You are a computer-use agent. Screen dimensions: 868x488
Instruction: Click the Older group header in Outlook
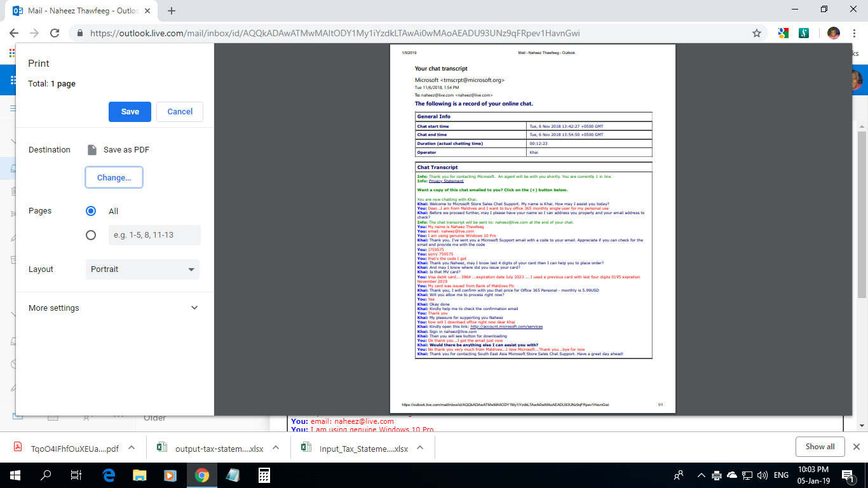point(155,418)
